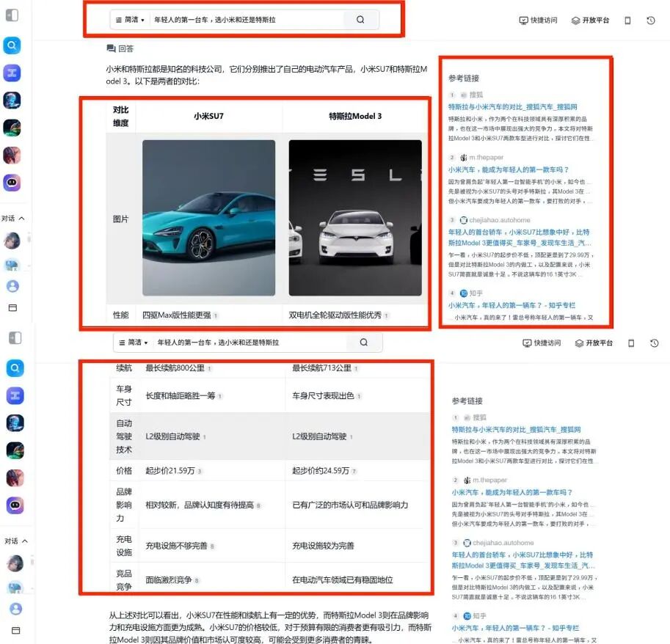Open the blue glowing character app in upper sidebar
The image size is (670, 644).
(12, 100)
